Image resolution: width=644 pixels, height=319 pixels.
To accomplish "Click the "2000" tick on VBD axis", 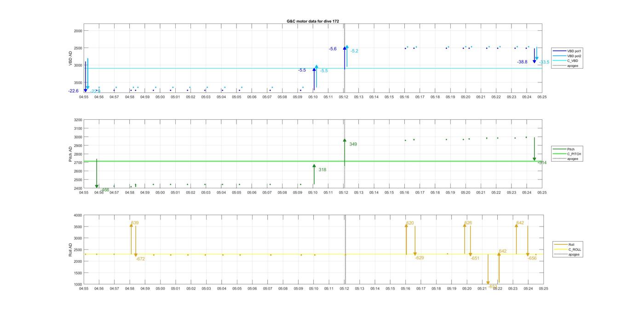I will click(78, 31).
